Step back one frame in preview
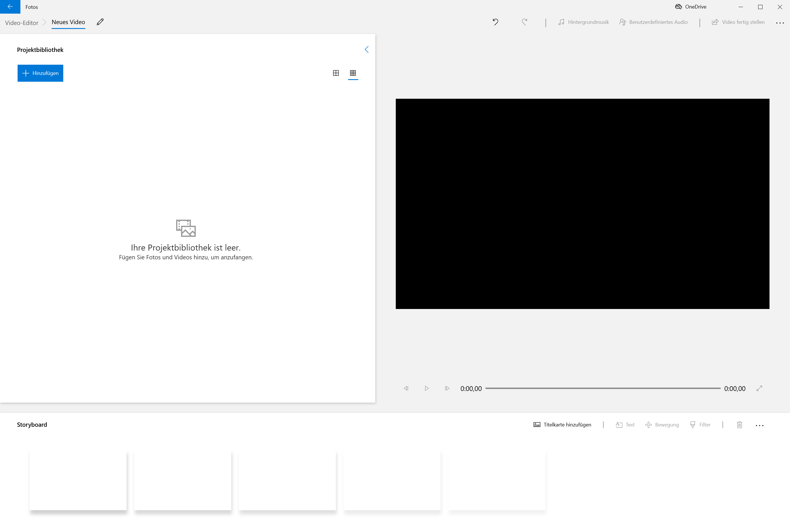 (406, 388)
